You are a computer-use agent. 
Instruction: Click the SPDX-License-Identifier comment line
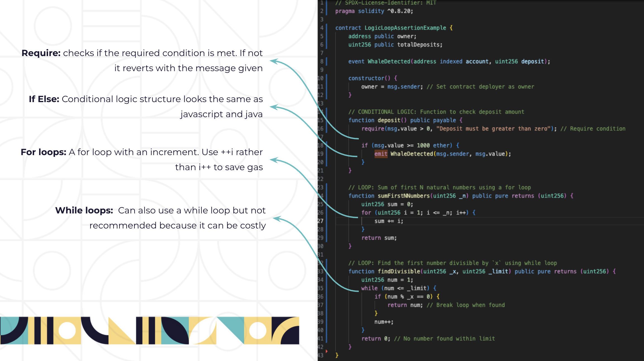point(385,3)
